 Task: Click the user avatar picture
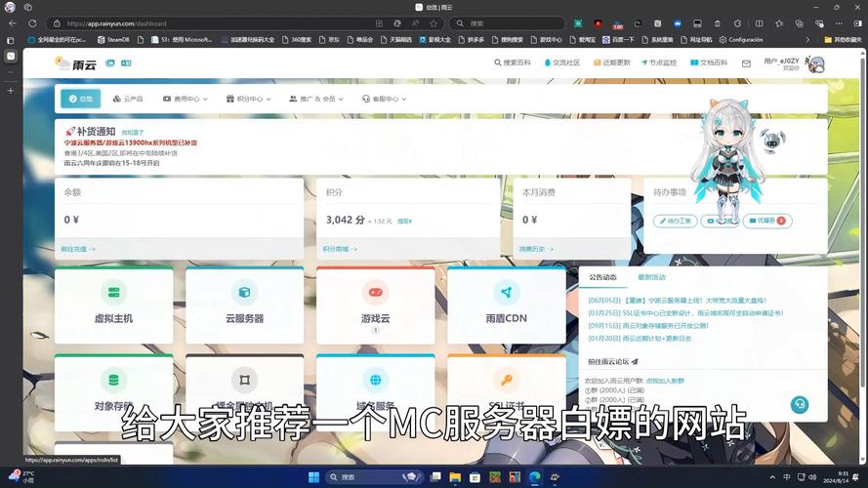point(815,63)
